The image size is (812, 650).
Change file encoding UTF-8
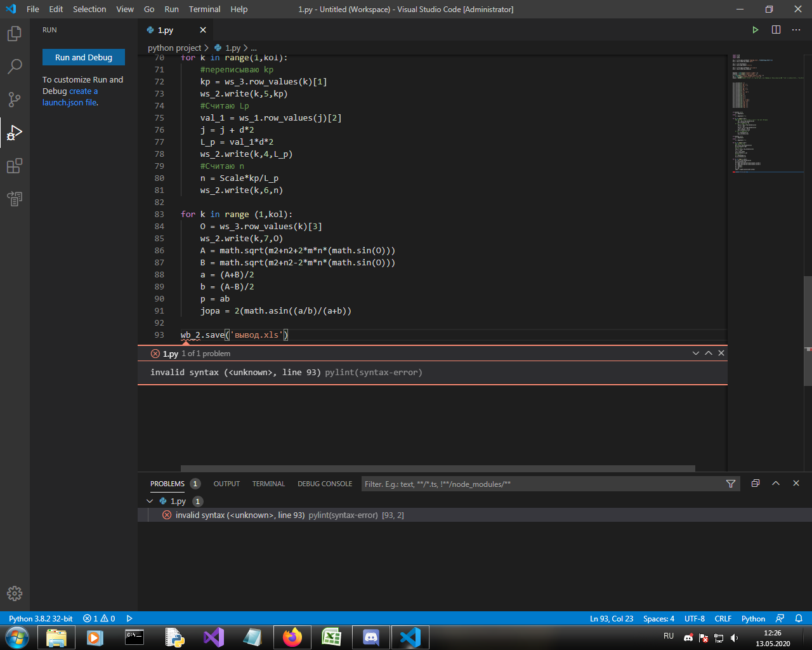pos(695,618)
